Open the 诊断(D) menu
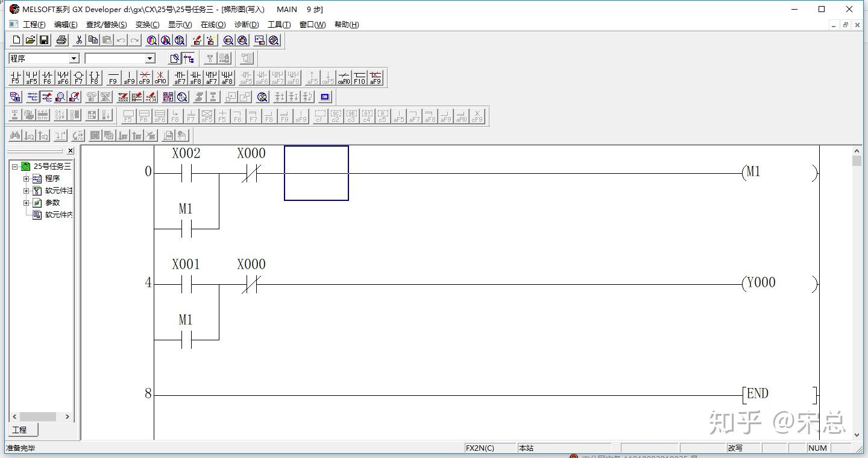 pos(247,25)
